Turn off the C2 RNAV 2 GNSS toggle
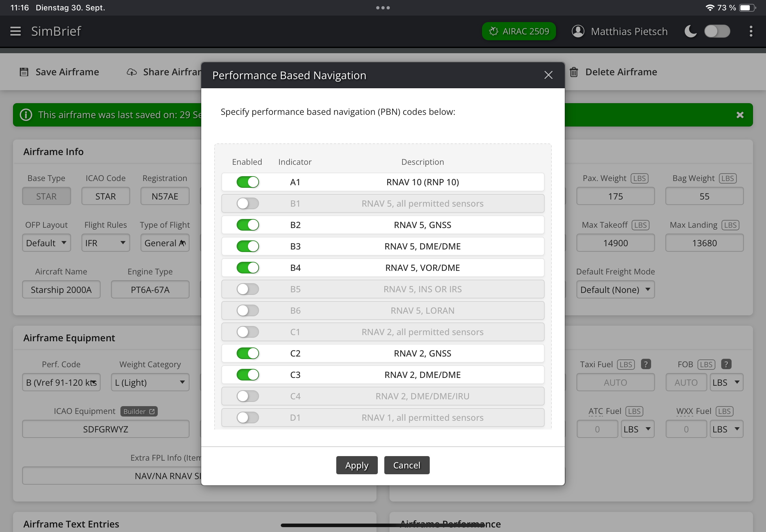This screenshot has height=532, width=766. click(x=247, y=353)
